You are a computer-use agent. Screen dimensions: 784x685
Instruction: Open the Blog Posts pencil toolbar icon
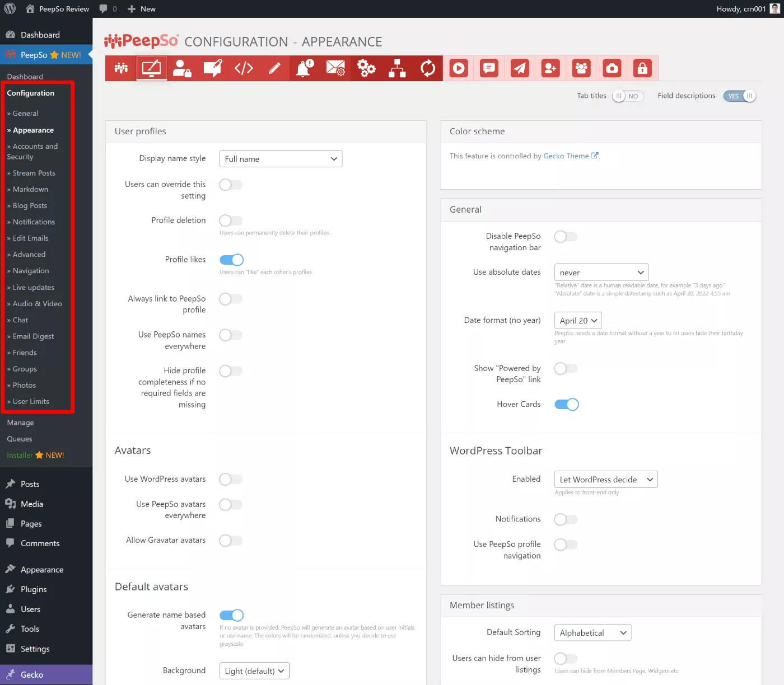[274, 68]
